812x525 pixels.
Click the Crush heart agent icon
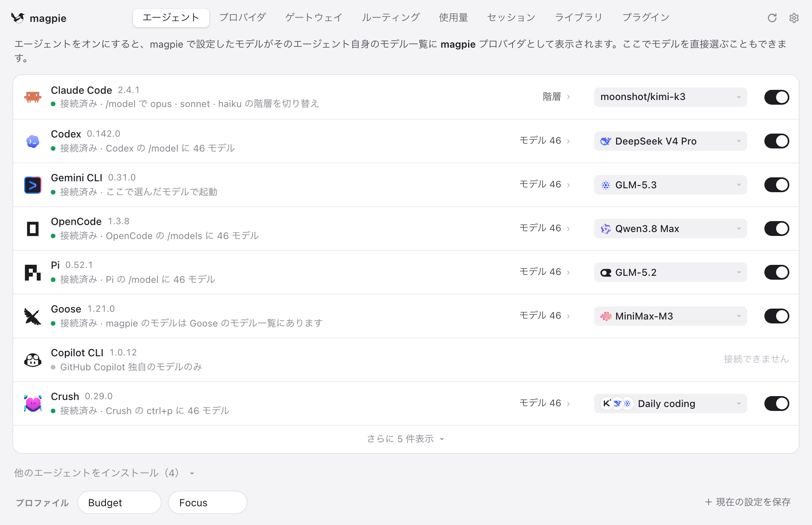pos(33,404)
